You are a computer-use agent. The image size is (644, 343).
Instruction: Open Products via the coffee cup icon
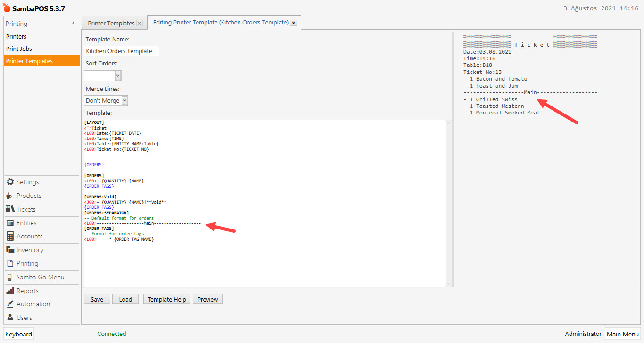point(10,196)
